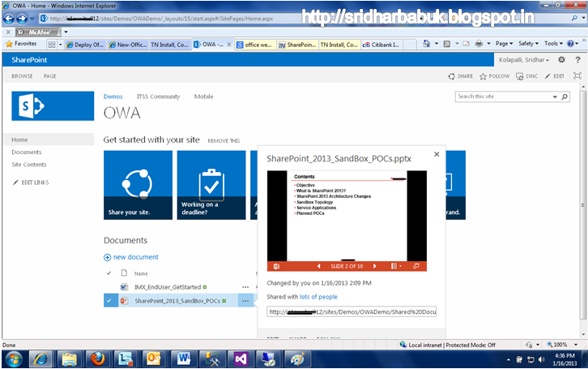
Task: Open Visual Studio from the taskbar
Action: (x=241, y=359)
